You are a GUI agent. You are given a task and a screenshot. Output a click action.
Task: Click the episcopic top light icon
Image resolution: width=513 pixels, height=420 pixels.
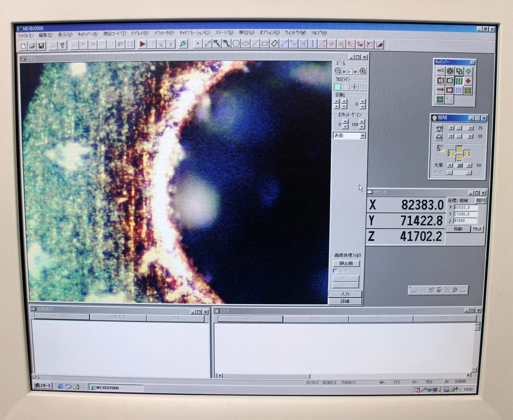(439, 128)
